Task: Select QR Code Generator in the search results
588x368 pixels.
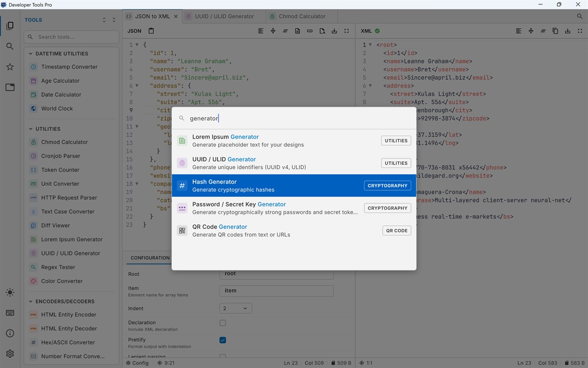Action: 294,231
